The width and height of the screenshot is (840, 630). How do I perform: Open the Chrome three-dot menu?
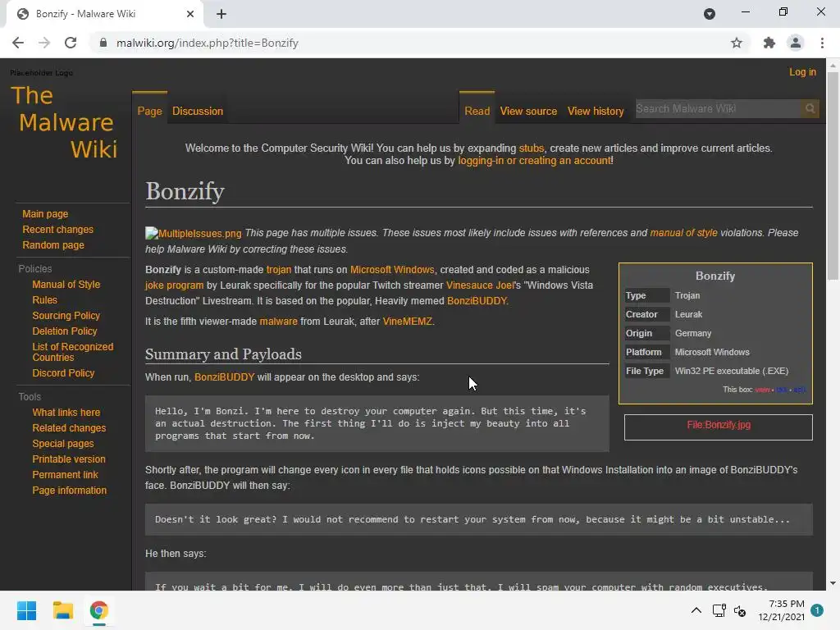tap(822, 43)
